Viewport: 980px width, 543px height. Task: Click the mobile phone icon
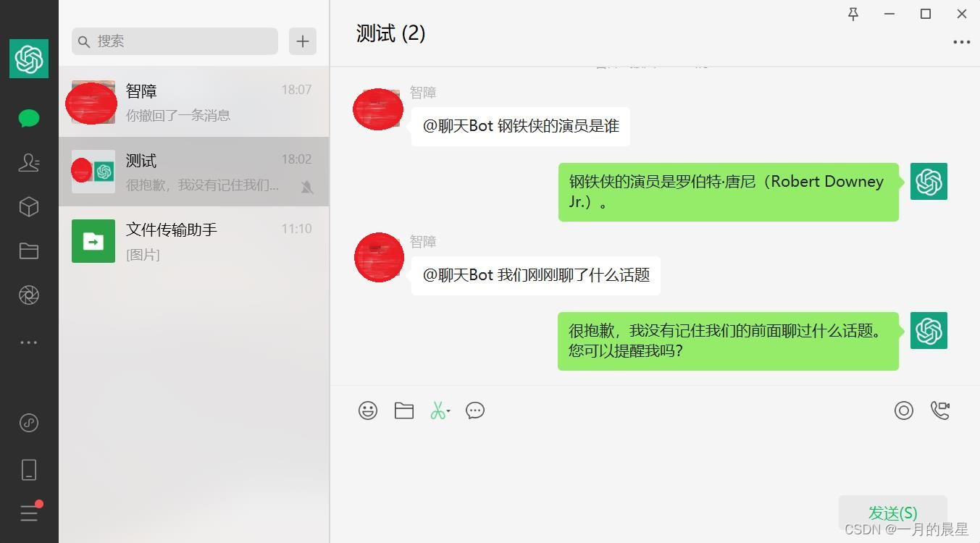(x=29, y=470)
